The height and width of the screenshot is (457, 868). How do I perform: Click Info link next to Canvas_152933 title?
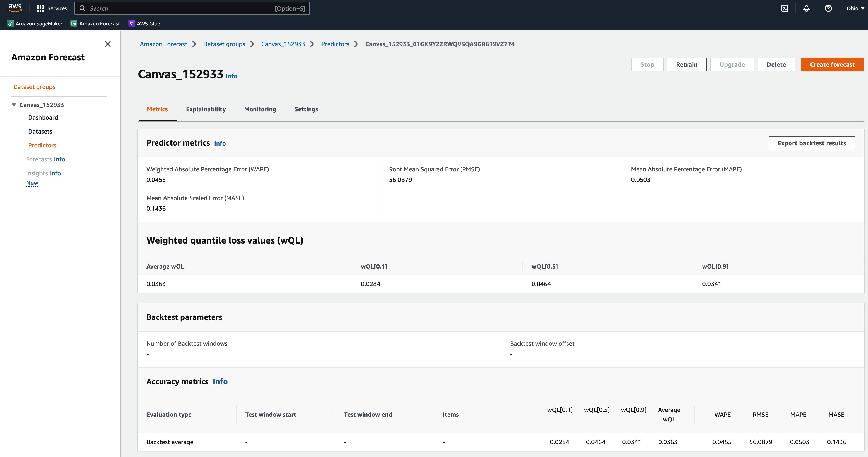[231, 76]
